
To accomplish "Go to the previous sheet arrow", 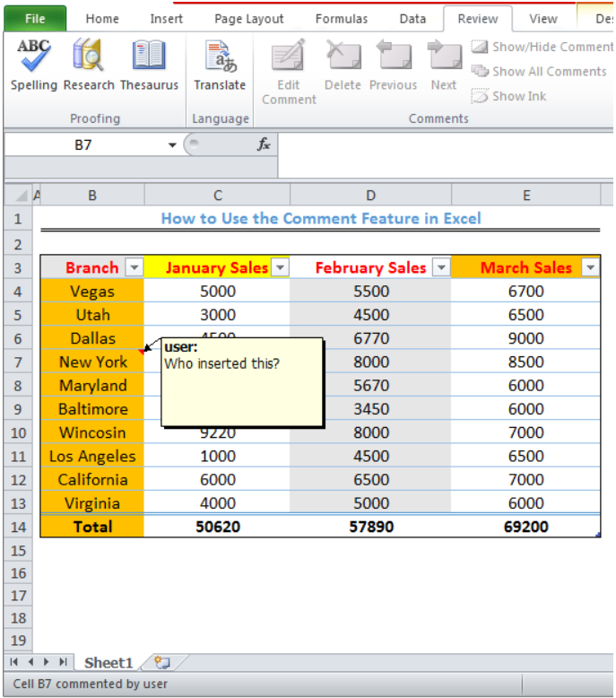I will [30, 662].
